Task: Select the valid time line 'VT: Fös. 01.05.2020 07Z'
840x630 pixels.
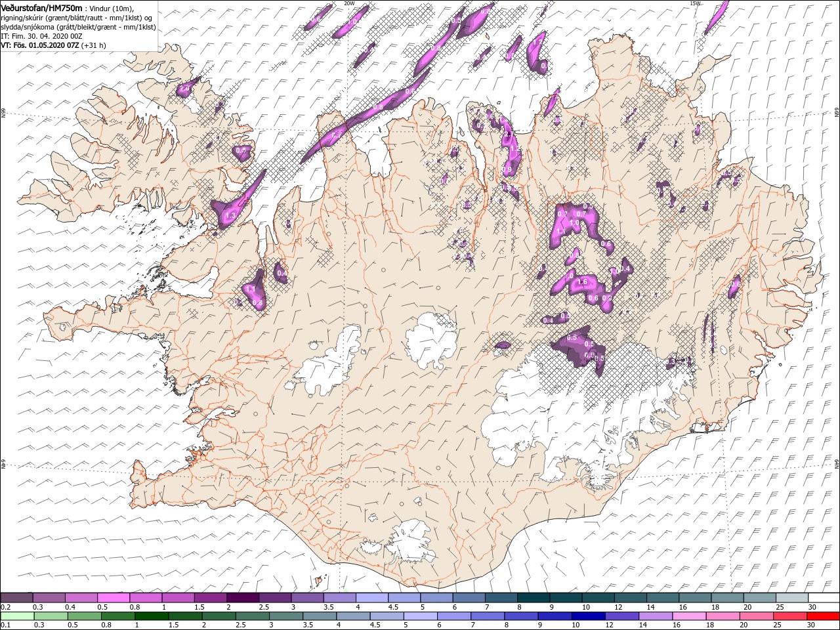Action: pyautogui.click(x=40, y=45)
